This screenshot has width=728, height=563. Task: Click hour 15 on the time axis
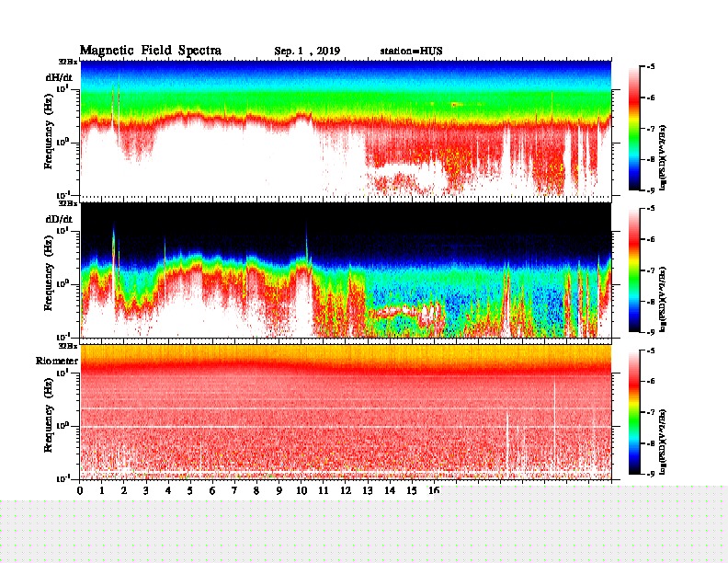point(412,490)
